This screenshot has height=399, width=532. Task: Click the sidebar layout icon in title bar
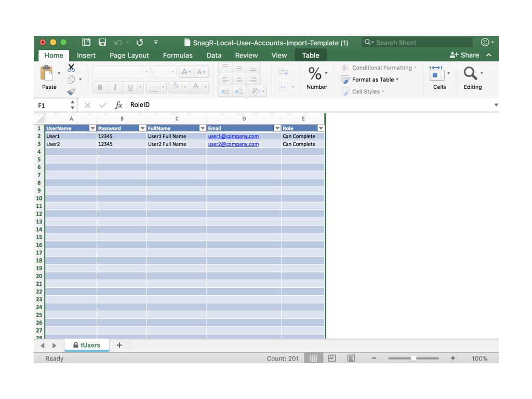(86, 42)
